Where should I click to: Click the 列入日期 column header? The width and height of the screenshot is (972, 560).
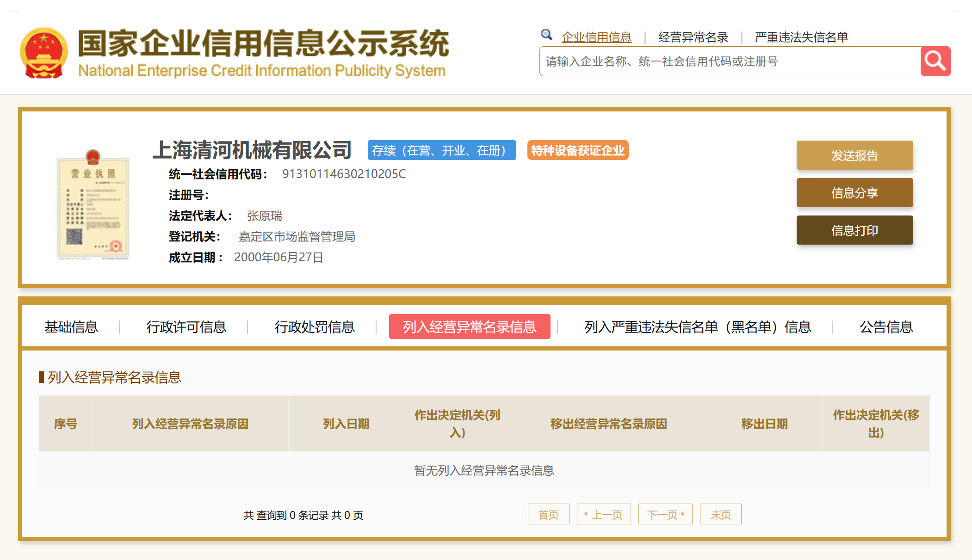[346, 424]
